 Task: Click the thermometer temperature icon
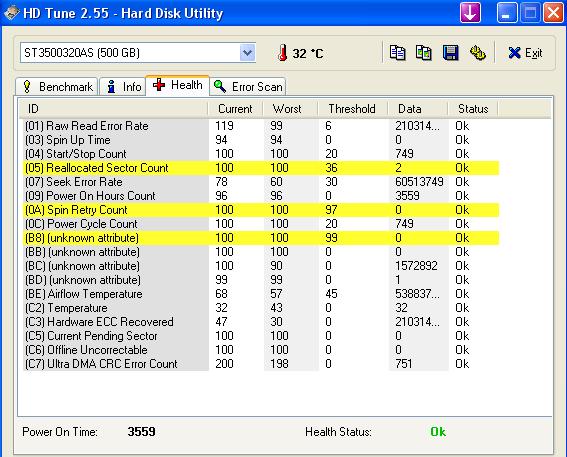pos(282,53)
